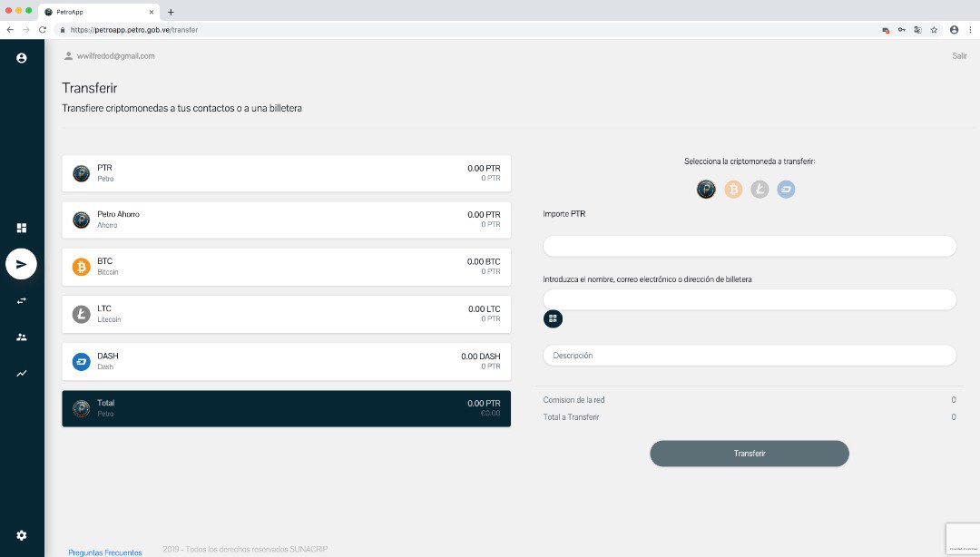Open a new browser tab
This screenshot has width=980, height=557.
[171, 12]
